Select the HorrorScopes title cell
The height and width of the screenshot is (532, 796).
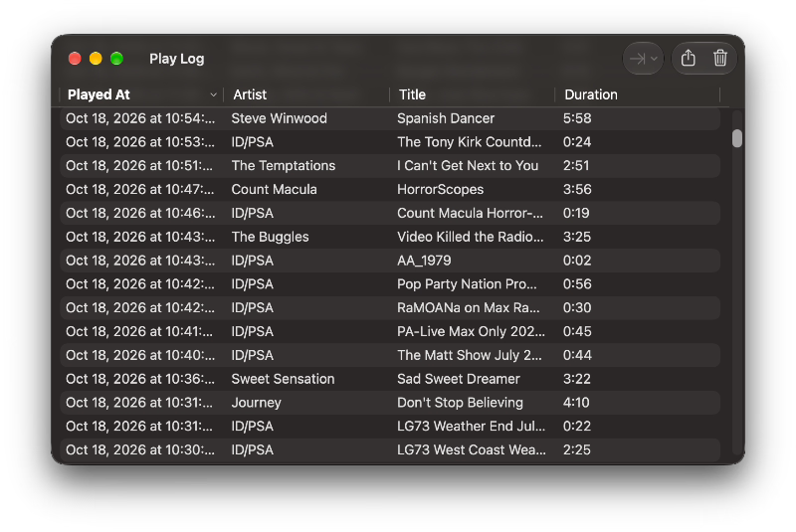[440, 190]
